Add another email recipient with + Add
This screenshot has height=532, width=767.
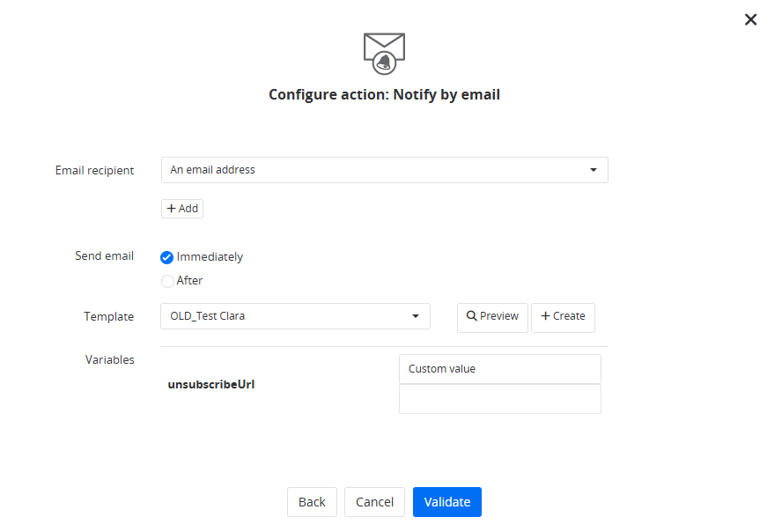coord(182,209)
